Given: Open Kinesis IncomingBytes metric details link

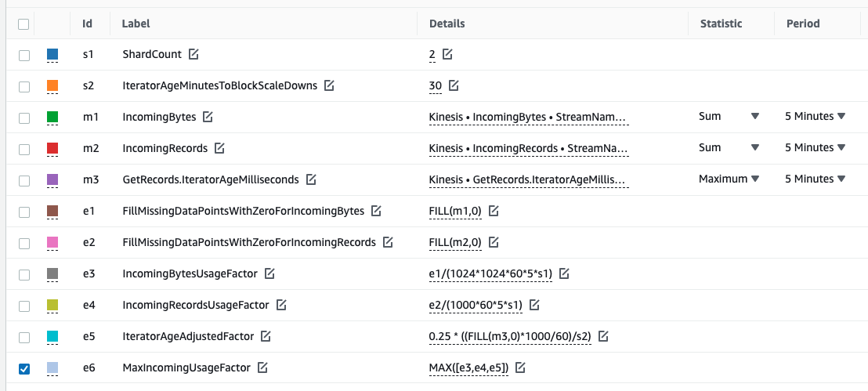Looking at the screenshot, I should [x=529, y=117].
